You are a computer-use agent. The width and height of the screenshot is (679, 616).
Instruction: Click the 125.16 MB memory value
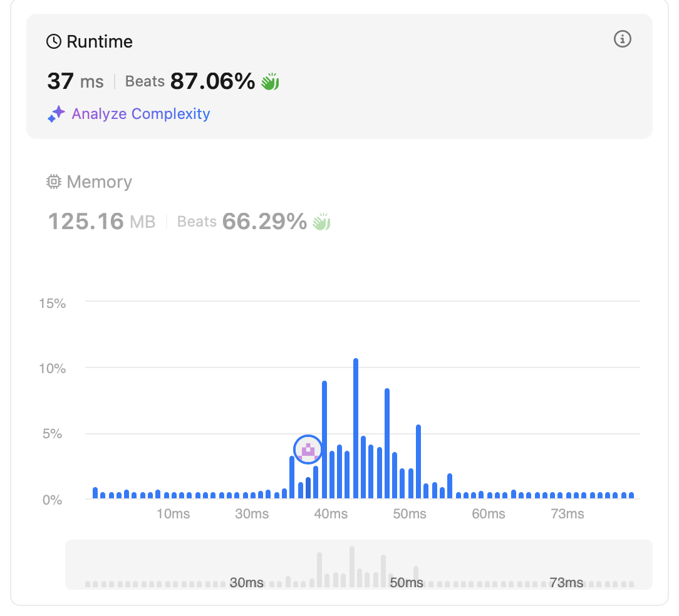pos(101,222)
